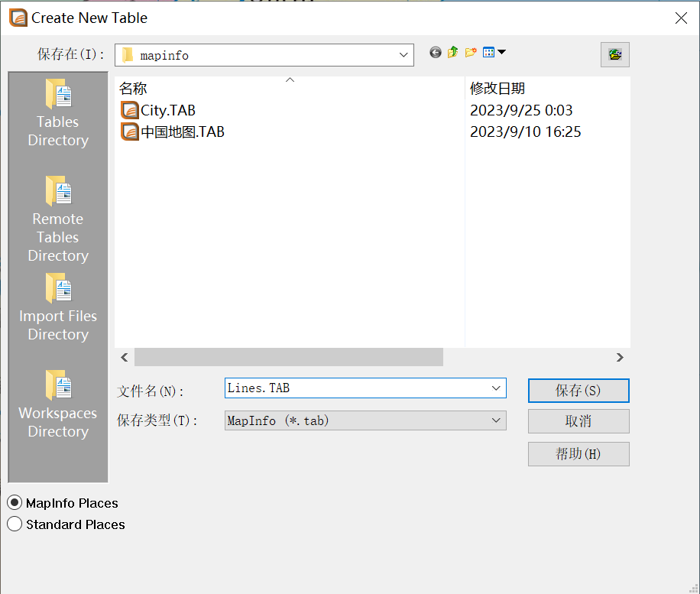Select the City.TAB file icon
The height and width of the screenshot is (594, 700).
[130, 110]
